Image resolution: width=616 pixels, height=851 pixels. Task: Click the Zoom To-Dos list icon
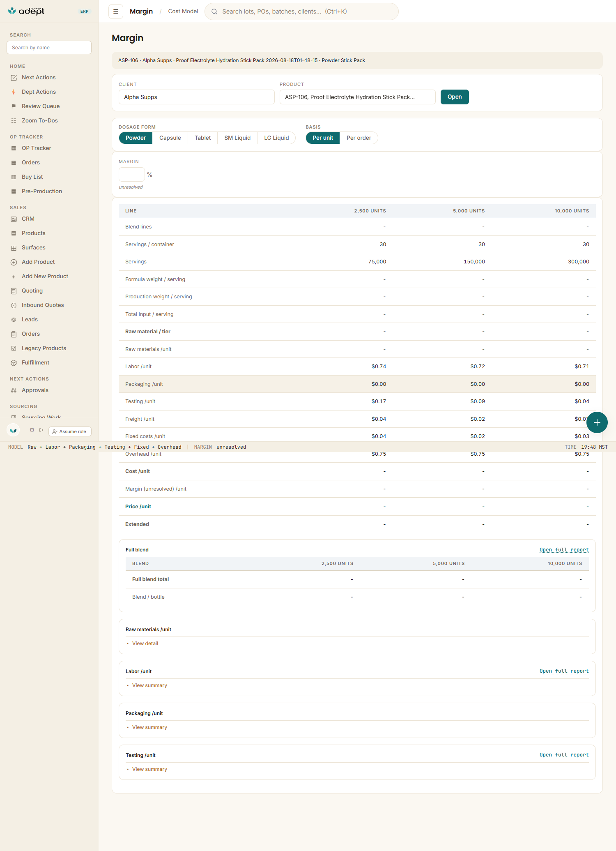(14, 121)
